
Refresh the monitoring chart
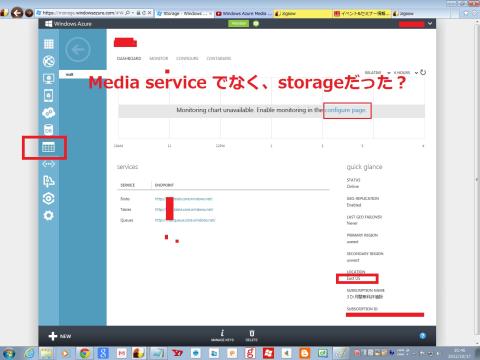click(423, 72)
